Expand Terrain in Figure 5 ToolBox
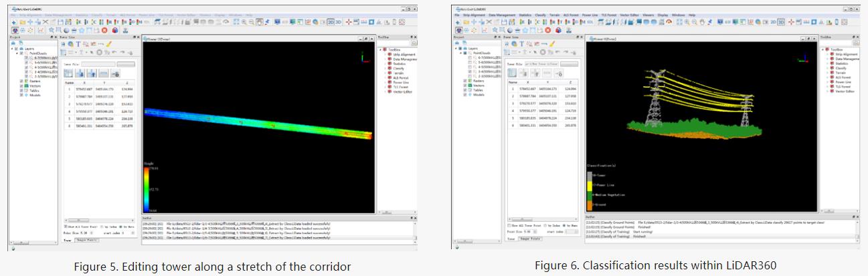The width and height of the screenshot is (868, 276). tap(385, 73)
